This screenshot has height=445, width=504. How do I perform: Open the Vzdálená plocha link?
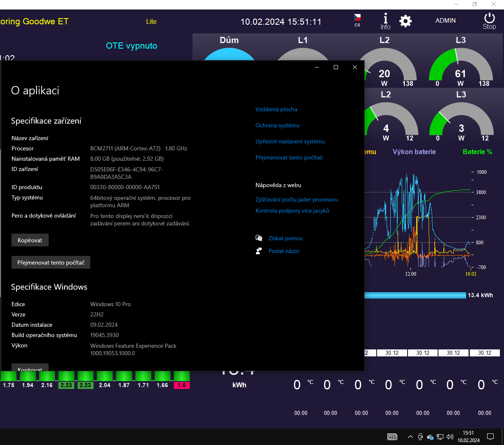coord(276,109)
